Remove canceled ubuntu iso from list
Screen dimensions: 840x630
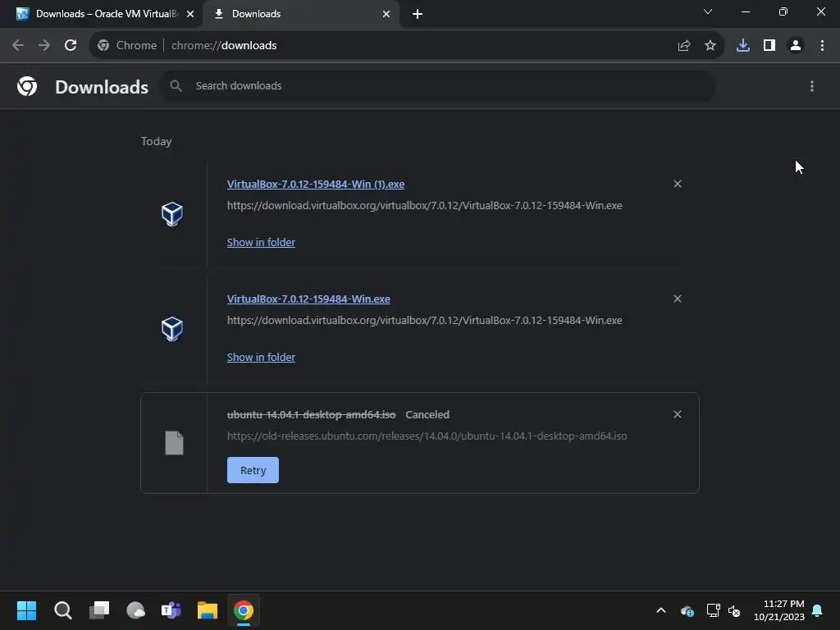[678, 414]
